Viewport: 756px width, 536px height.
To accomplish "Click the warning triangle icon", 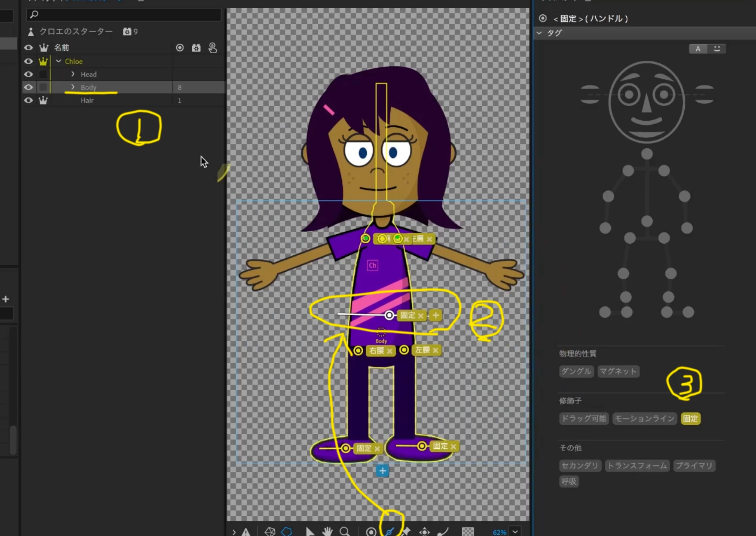I will coord(246,531).
